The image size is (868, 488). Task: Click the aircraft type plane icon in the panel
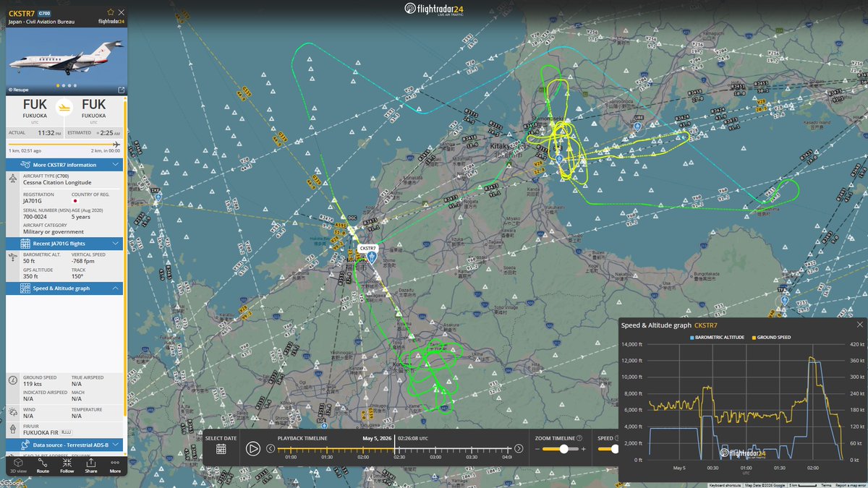click(x=14, y=179)
